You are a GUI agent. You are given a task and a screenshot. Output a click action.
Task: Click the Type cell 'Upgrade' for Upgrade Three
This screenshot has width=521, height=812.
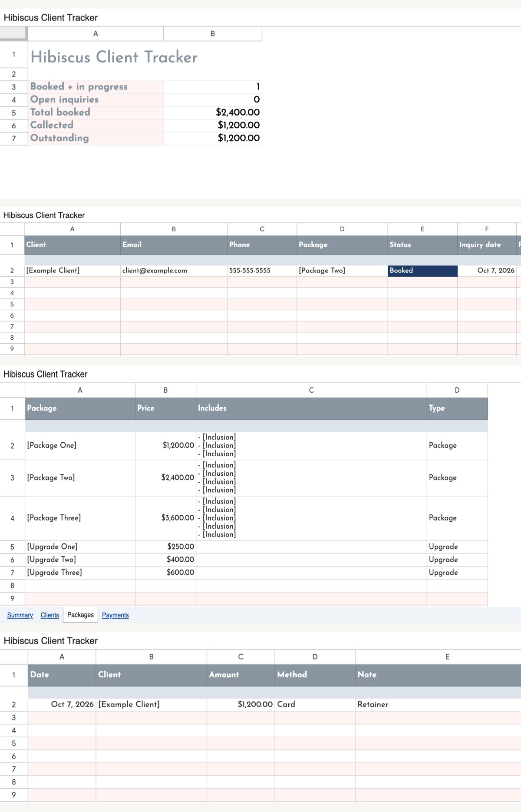(x=457, y=573)
